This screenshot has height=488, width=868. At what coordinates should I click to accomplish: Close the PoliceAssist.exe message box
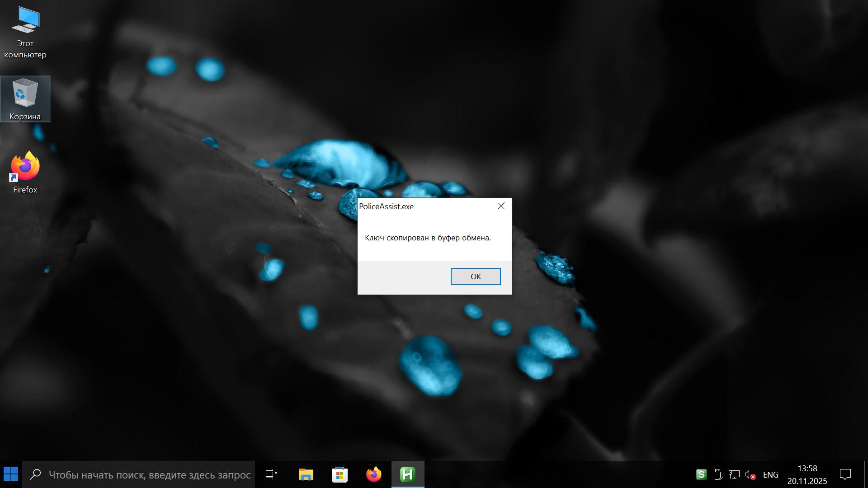501,206
